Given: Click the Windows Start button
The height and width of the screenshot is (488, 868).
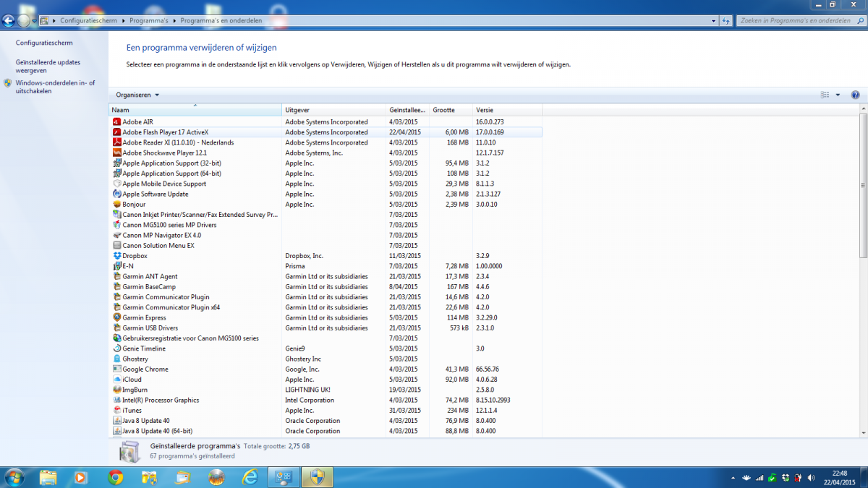Looking at the screenshot, I should (x=14, y=476).
